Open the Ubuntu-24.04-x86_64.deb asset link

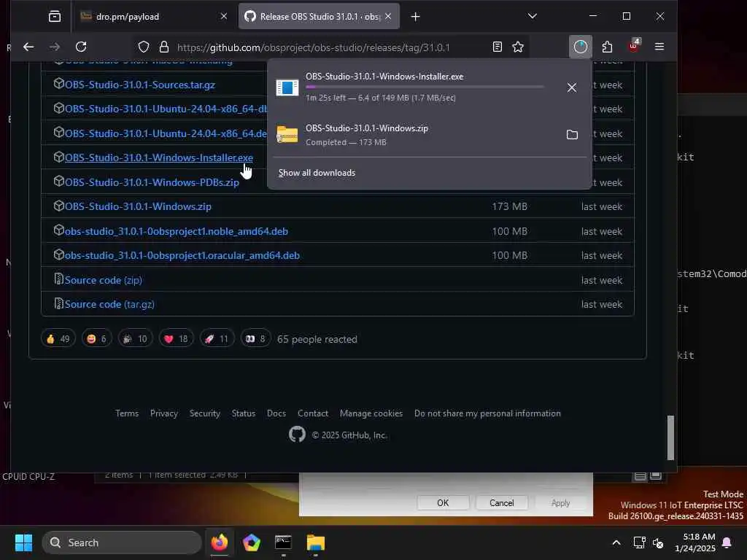pos(166,133)
